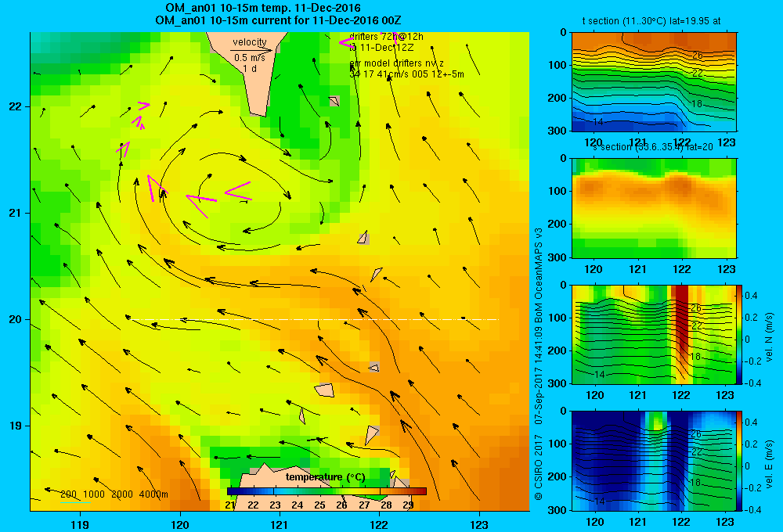Click the '26' isotherm label in t section

point(697,56)
